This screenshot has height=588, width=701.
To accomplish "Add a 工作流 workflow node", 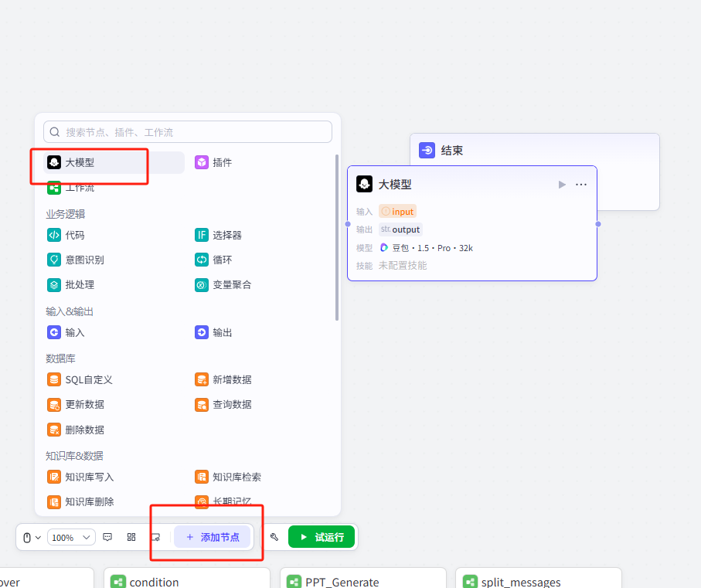I will (x=70, y=188).
